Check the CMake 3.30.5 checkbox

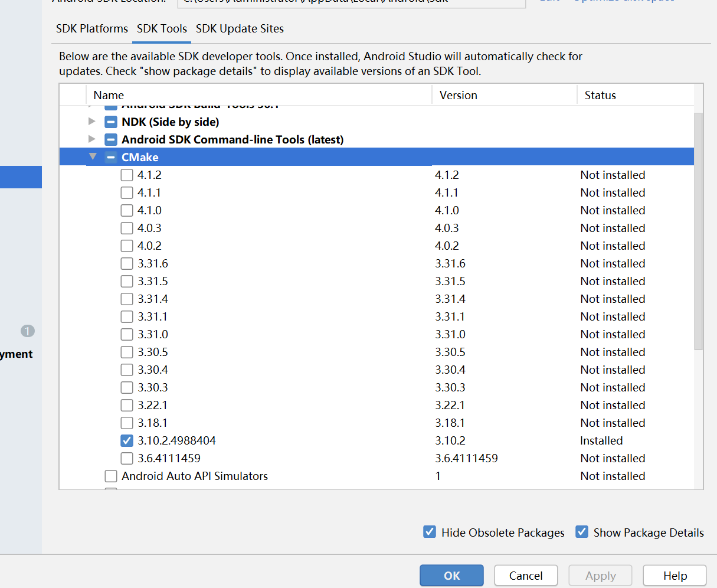coord(127,352)
